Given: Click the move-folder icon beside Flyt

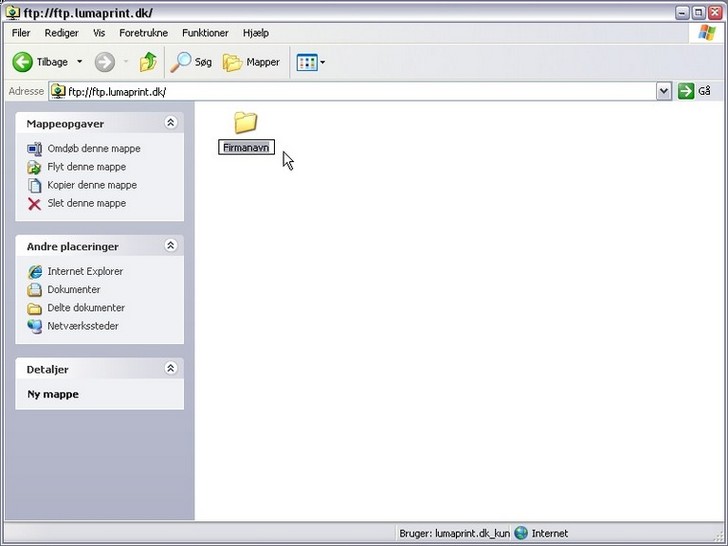Looking at the screenshot, I should click(34, 167).
